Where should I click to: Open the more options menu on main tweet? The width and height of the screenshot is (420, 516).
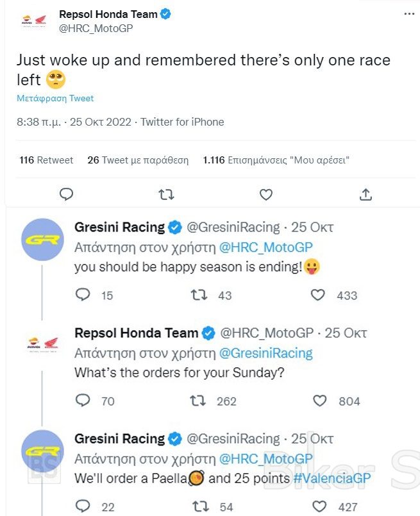click(x=409, y=14)
